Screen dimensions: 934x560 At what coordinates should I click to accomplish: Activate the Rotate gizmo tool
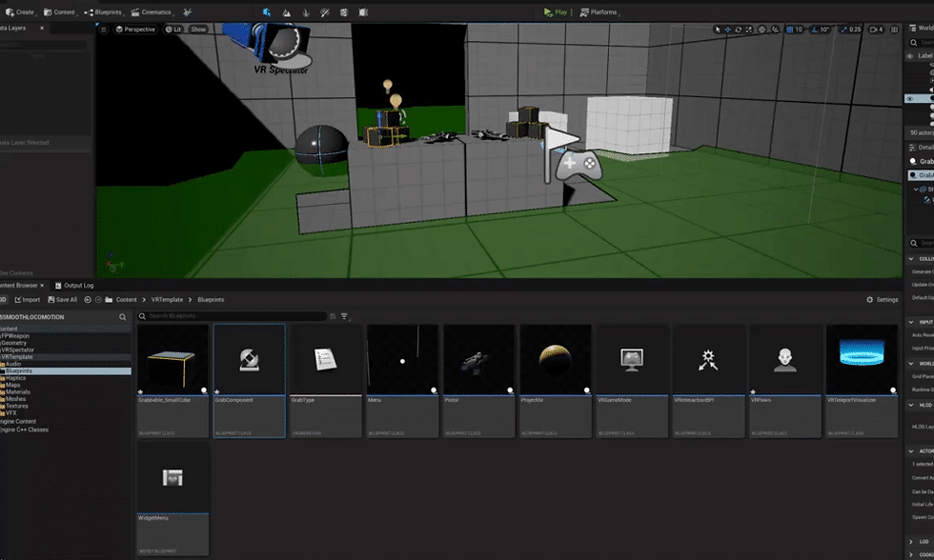click(x=738, y=30)
